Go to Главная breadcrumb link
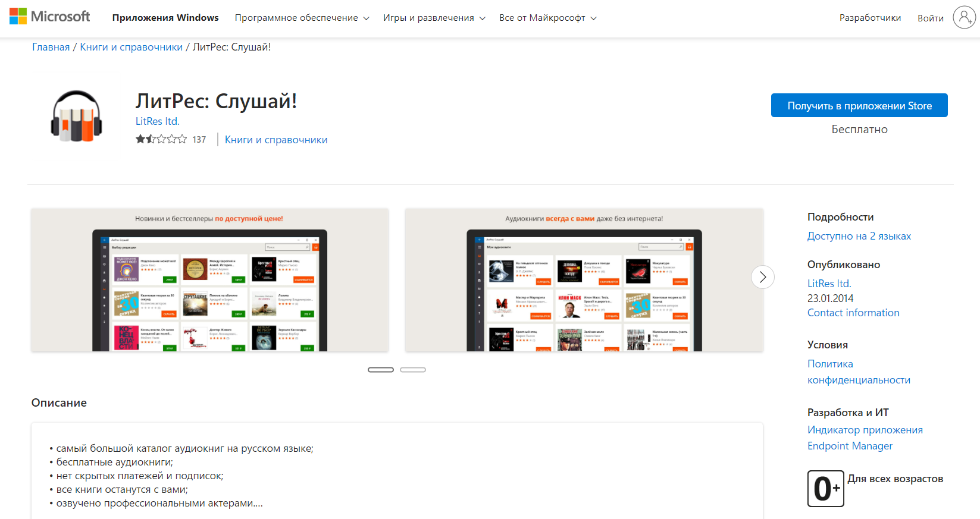The width and height of the screenshot is (980, 519). (x=51, y=47)
